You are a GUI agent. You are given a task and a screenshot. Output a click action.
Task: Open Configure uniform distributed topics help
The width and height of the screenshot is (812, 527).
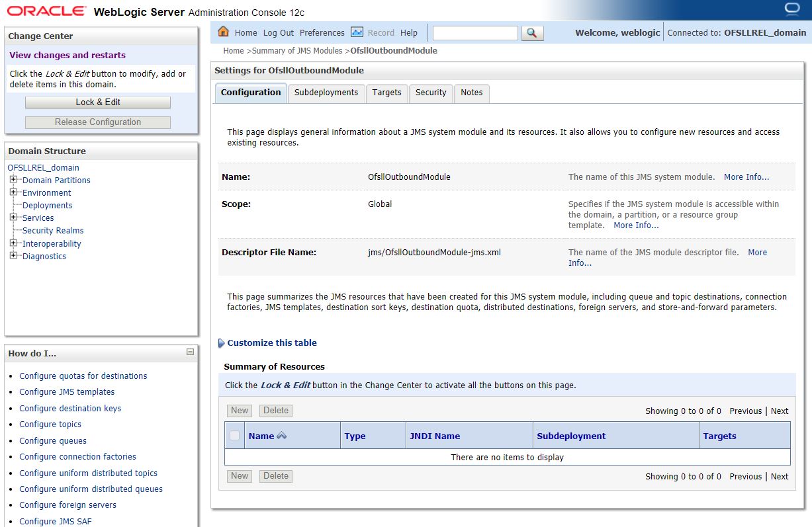coord(88,473)
